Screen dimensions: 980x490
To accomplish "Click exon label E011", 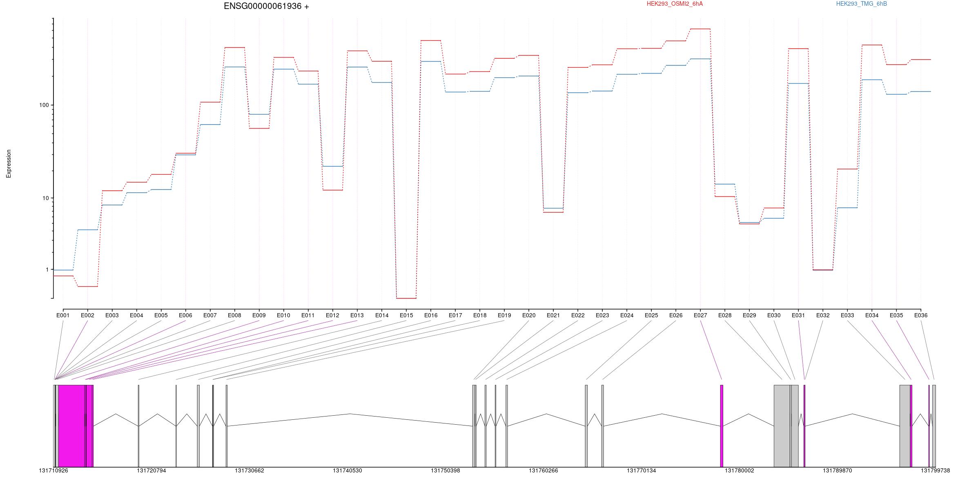I will 308,315.
